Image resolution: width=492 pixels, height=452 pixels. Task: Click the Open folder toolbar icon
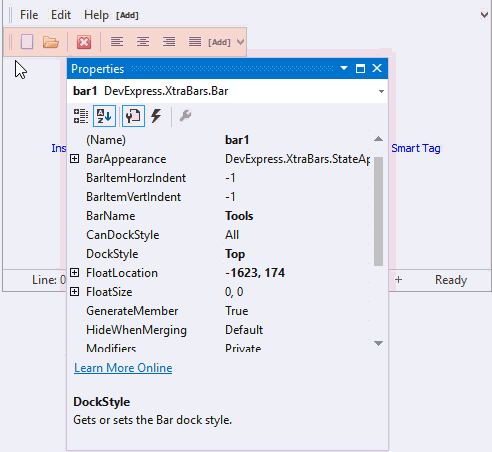[51, 42]
